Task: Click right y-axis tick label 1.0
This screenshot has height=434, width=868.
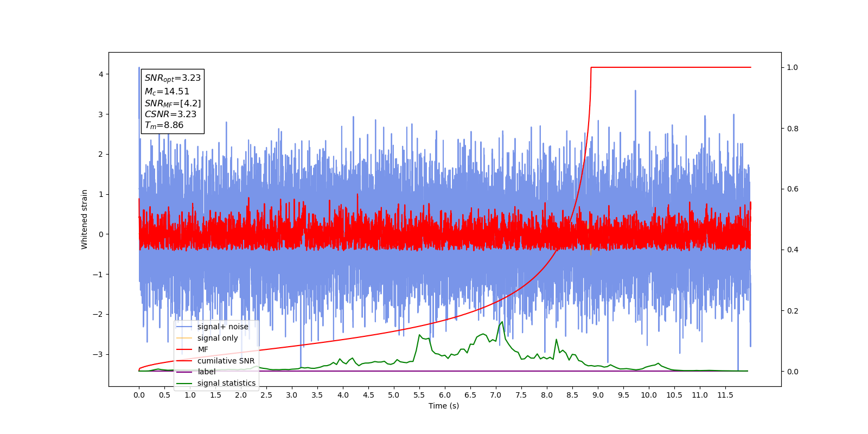Action: point(793,67)
